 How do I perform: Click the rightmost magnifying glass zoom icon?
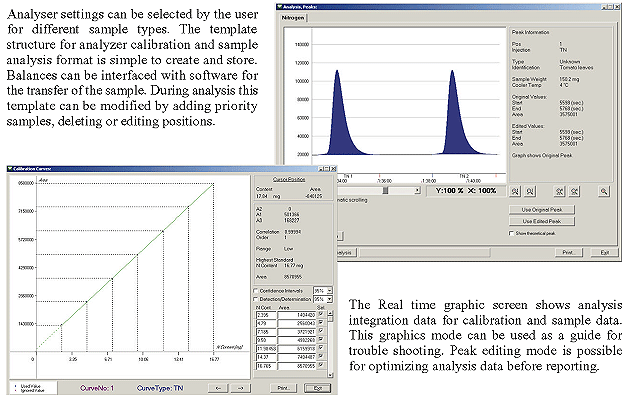pyautogui.click(x=604, y=191)
